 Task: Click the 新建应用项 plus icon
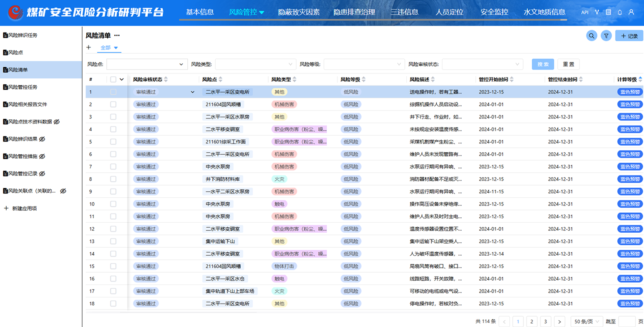6,208
